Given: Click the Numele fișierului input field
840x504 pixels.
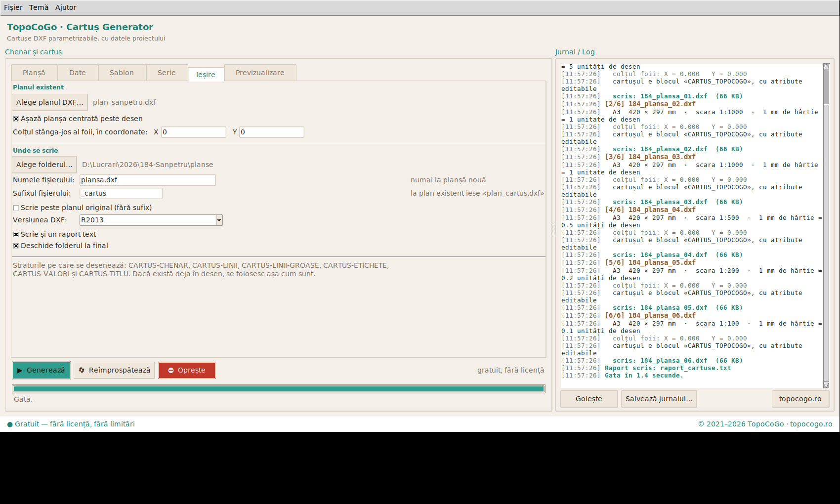Looking at the screenshot, I should [x=148, y=180].
